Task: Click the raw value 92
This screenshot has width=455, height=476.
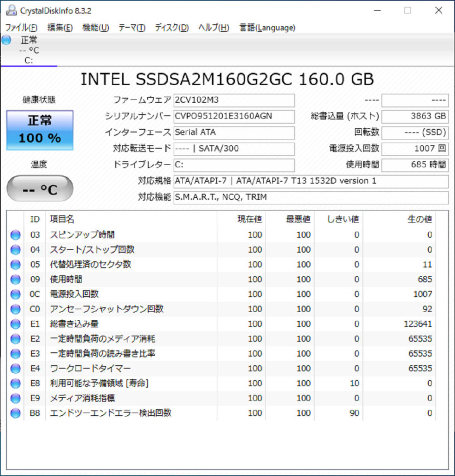Action: tap(427, 309)
